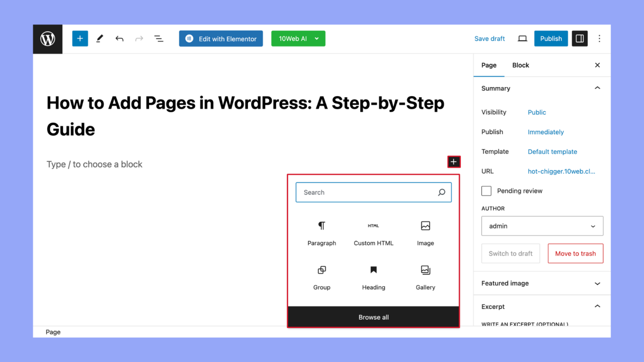This screenshot has height=362, width=644.
Task: Select the Page tab in the sidebar
Action: pyautogui.click(x=489, y=65)
